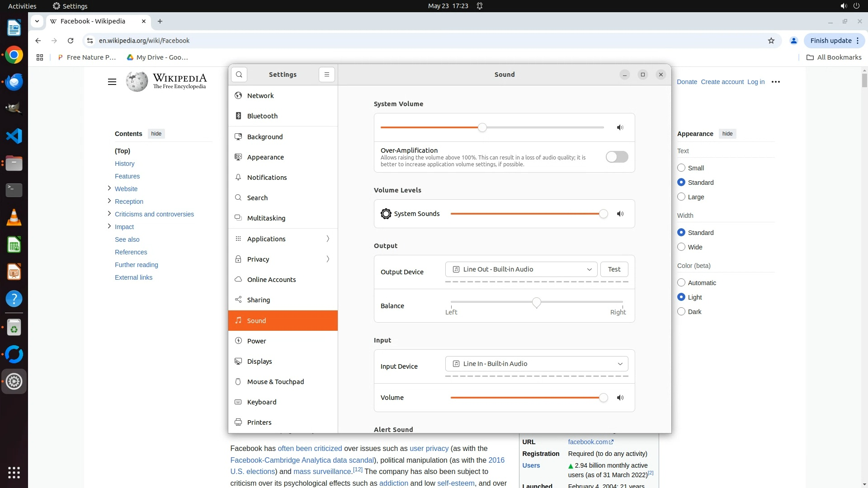
Task: Mute the System Sounds speaker icon
Action: (620, 214)
